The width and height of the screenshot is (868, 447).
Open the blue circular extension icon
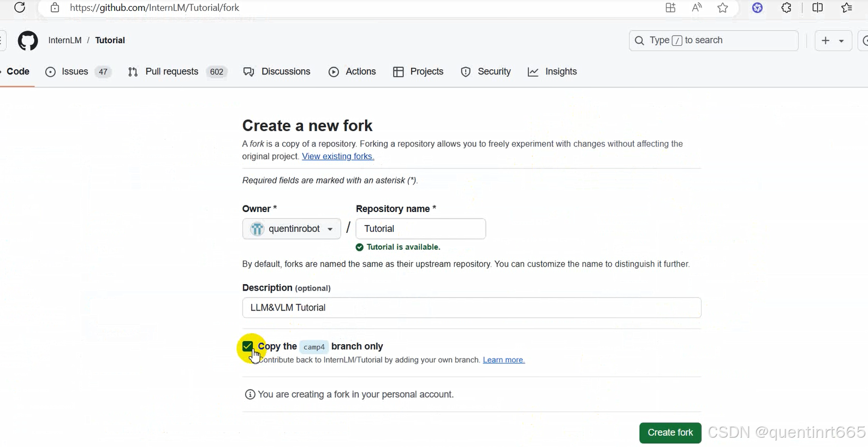click(x=757, y=8)
